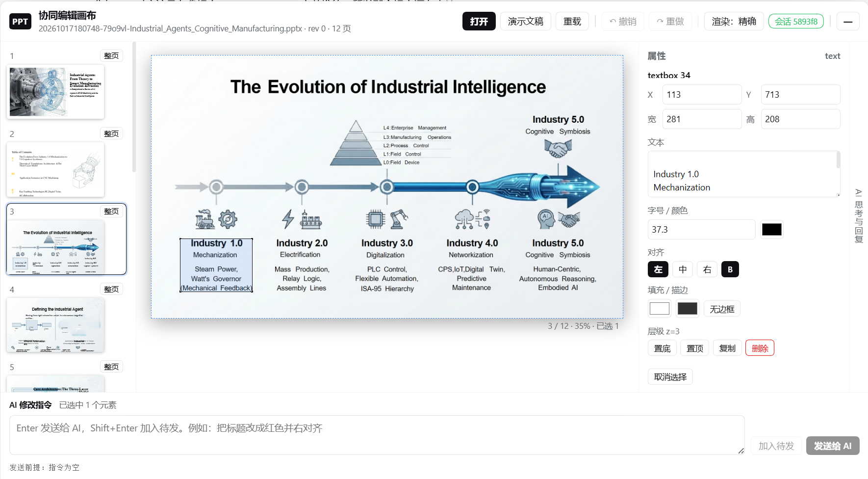Viewport: 868px width, 479px height.
Task: Click the 重做 redo button
Action: (x=670, y=22)
